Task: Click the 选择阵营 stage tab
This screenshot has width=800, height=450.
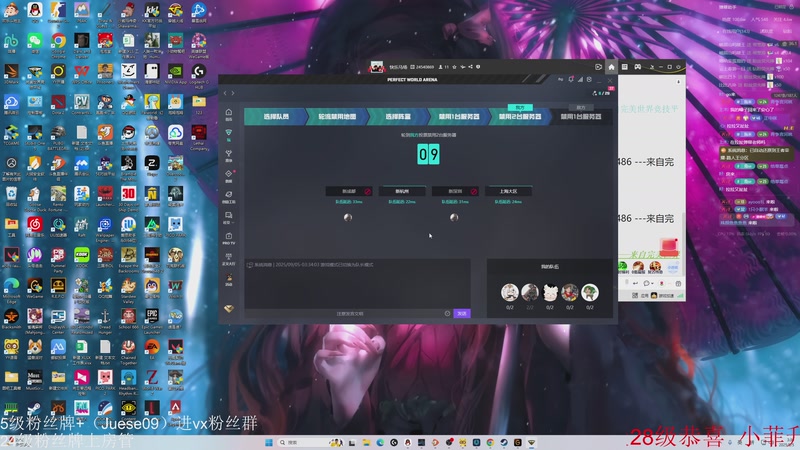Action: [x=398, y=116]
